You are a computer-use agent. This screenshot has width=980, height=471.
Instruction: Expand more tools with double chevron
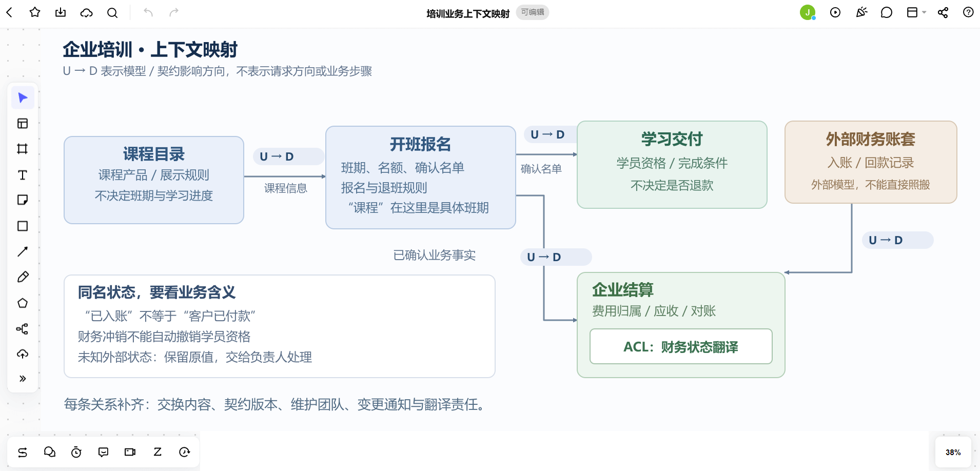tap(23, 379)
